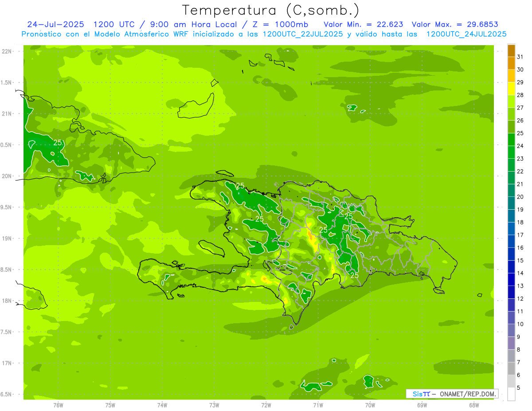This screenshot has height=411, width=532.
Task: Click the 5 value on the color legend
Action: 519,388
